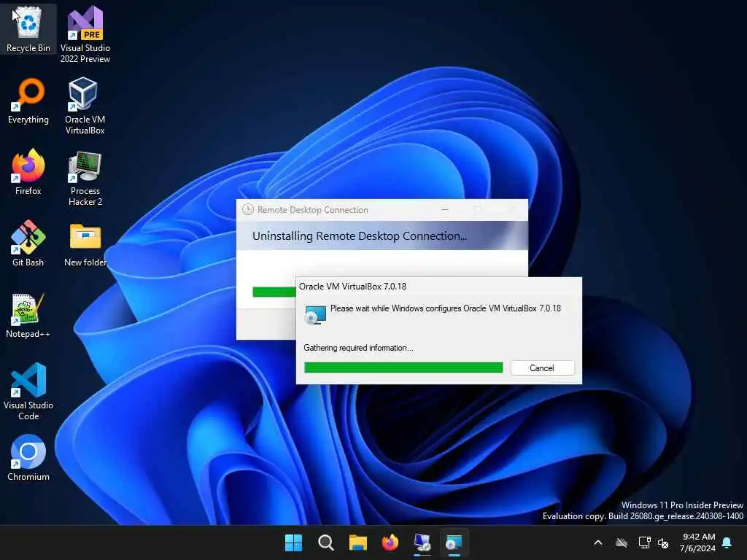The image size is (747, 560).
Task: Click the cloud sync tray icon
Action: pyautogui.click(x=622, y=542)
